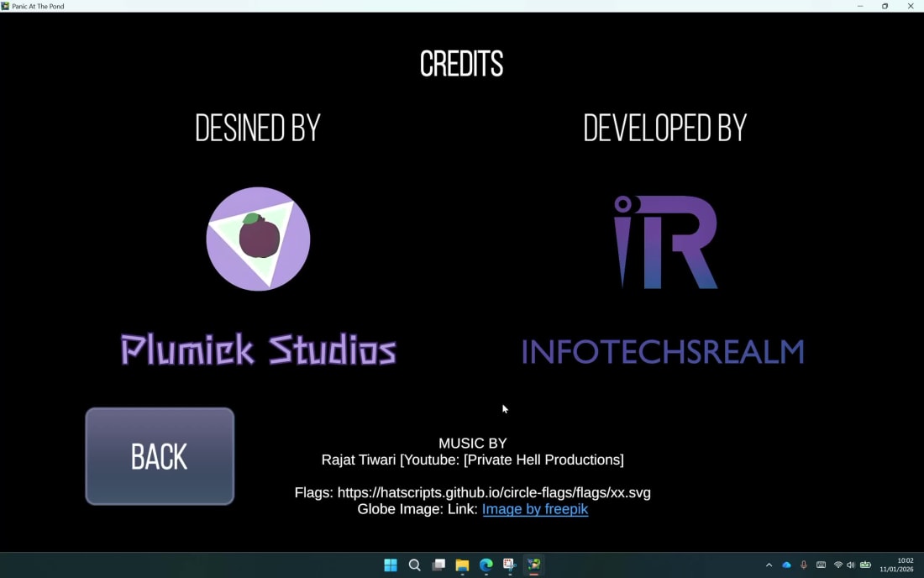This screenshot has height=578, width=924.
Task: Click the Plumick Studios plum logo
Action: (x=258, y=239)
